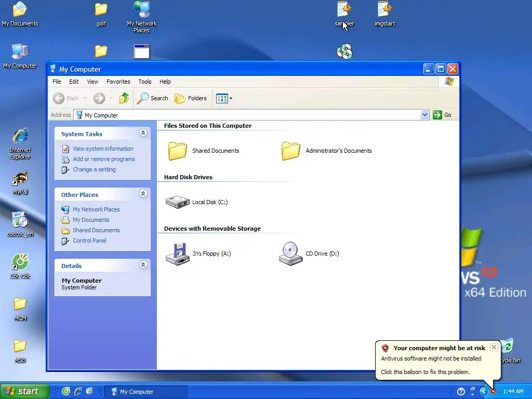Open the View menu
Viewport: 532px width, 399px height.
tap(92, 82)
